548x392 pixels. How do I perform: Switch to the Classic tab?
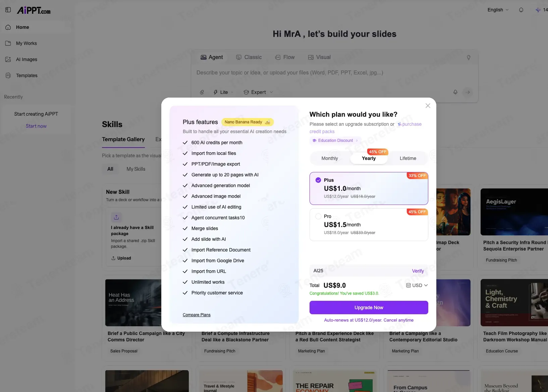point(249,57)
